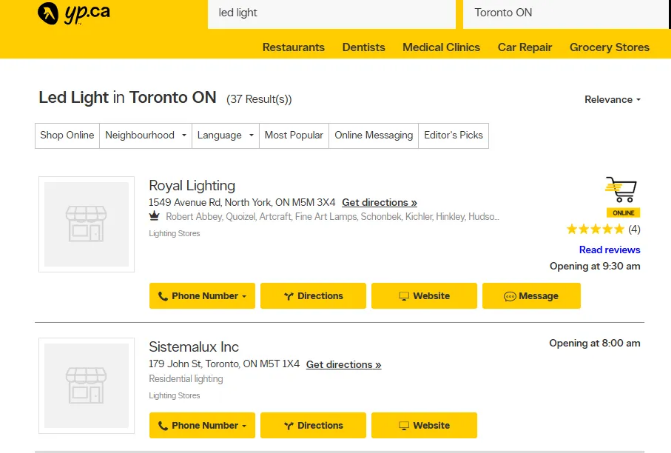Click Sistemalux Inc storefront placeholder image

86,386
